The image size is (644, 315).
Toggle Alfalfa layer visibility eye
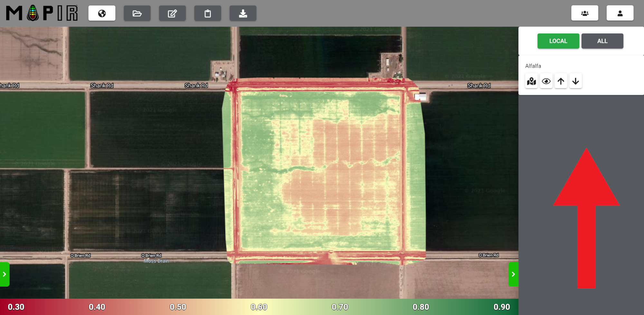(546, 81)
